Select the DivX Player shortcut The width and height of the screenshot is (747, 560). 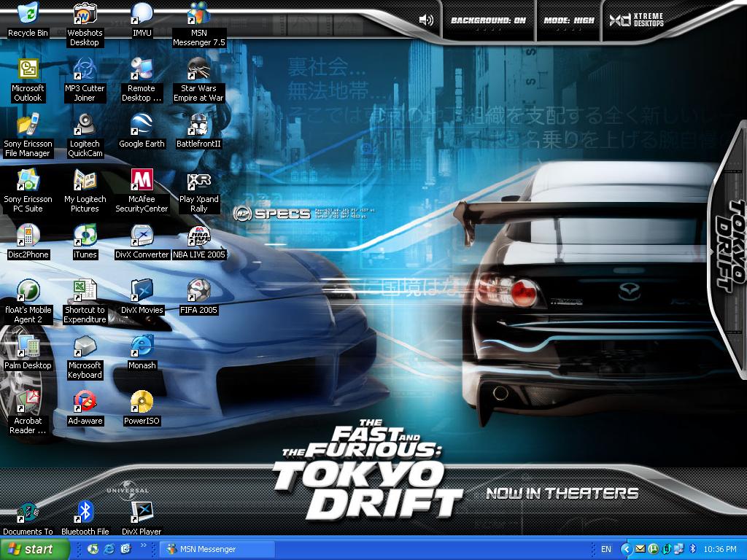(142, 518)
